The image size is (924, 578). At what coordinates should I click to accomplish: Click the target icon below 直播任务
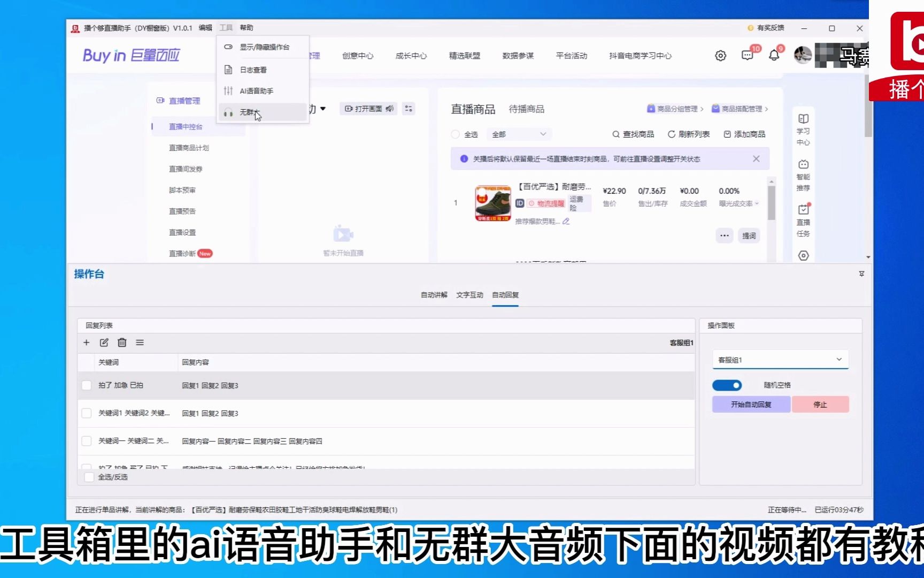point(803,256)
